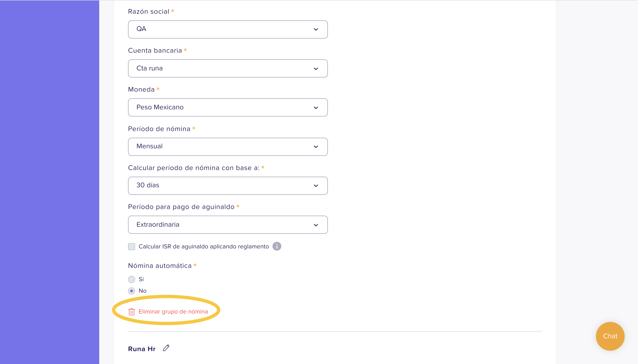Image resolution: width=638 pixels, height=364 pixels.
Task: Click chevron arrow in Extraordinaria field
Action: [316, 225]
